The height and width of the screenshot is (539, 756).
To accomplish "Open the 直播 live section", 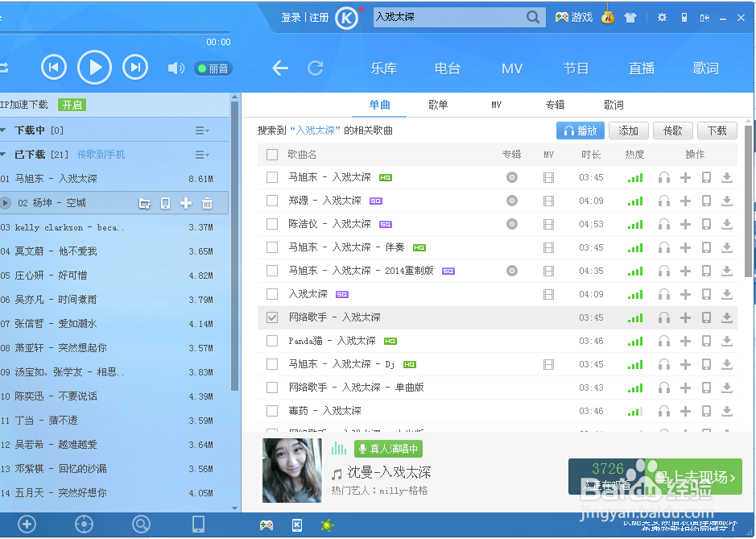I will click(641, 68).
